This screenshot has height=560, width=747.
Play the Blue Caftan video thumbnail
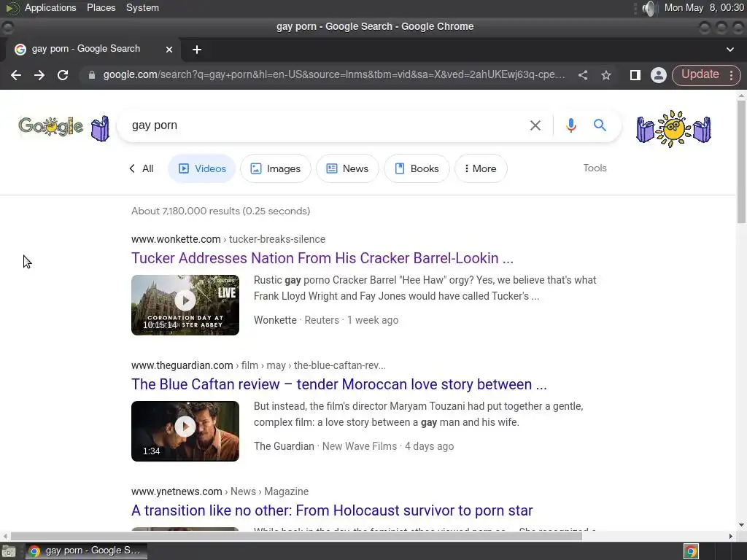[x=185, y=432]
